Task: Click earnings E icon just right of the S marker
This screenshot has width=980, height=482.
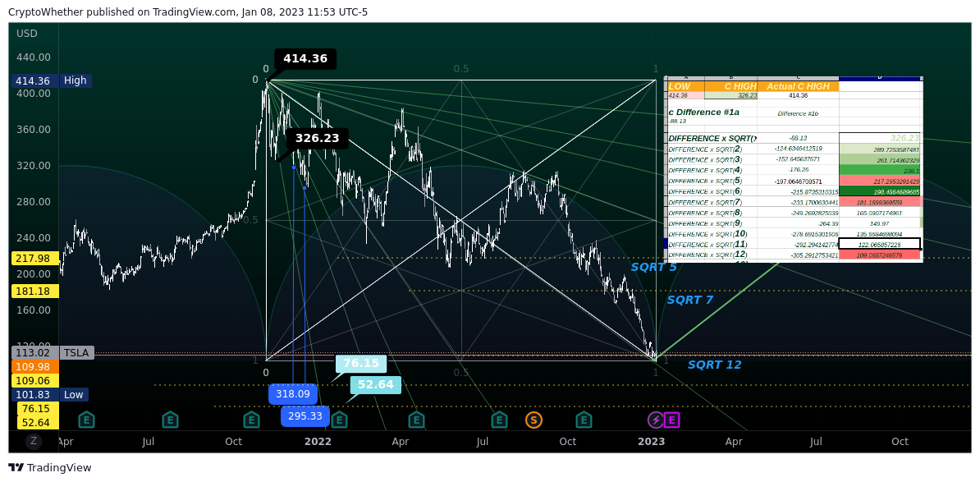Action: pyautogui.click(x=584, y=420)
